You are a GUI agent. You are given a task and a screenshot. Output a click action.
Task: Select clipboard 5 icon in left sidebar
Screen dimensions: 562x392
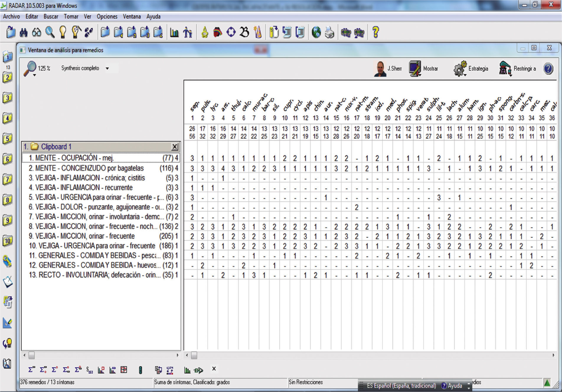7,138
